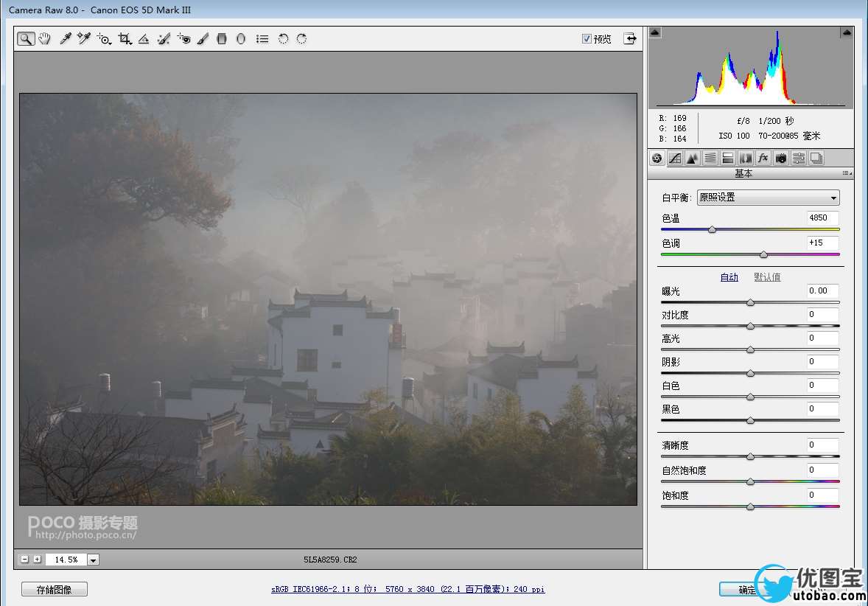Toggle highlight clipping warning on histogram
This screenshot has width=868, height=606.
point(847,32)
